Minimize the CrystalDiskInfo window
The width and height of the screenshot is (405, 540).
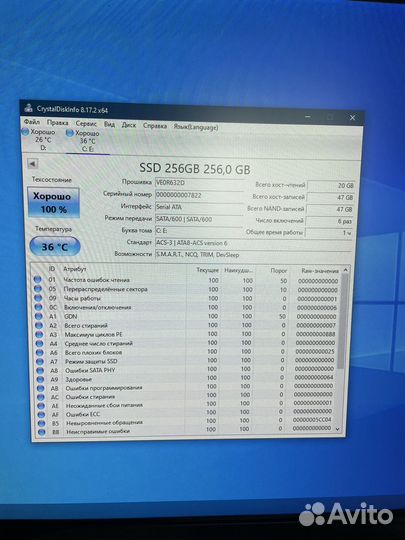coord(308,116)
